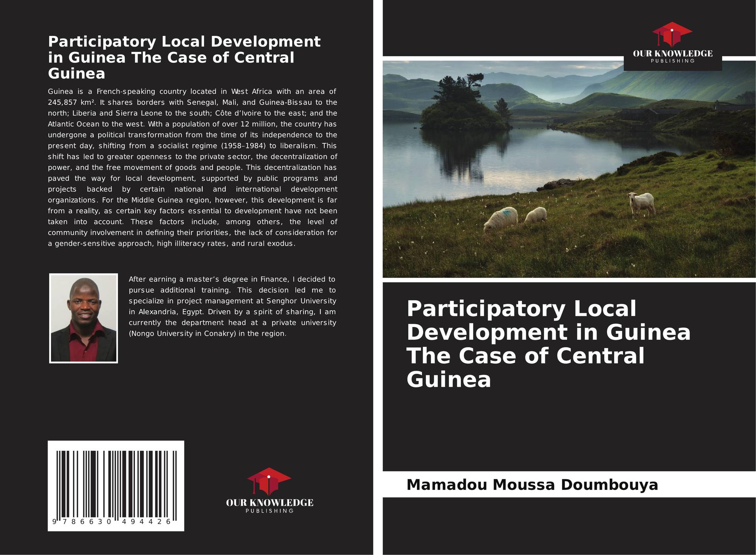Click the white spine divider strip

pos(378,277)
